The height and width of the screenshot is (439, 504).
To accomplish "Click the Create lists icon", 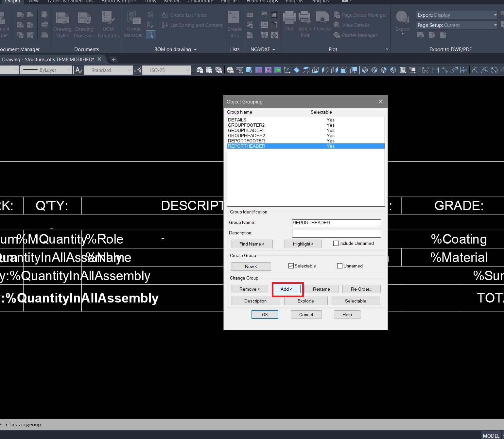I will (235, 25).
